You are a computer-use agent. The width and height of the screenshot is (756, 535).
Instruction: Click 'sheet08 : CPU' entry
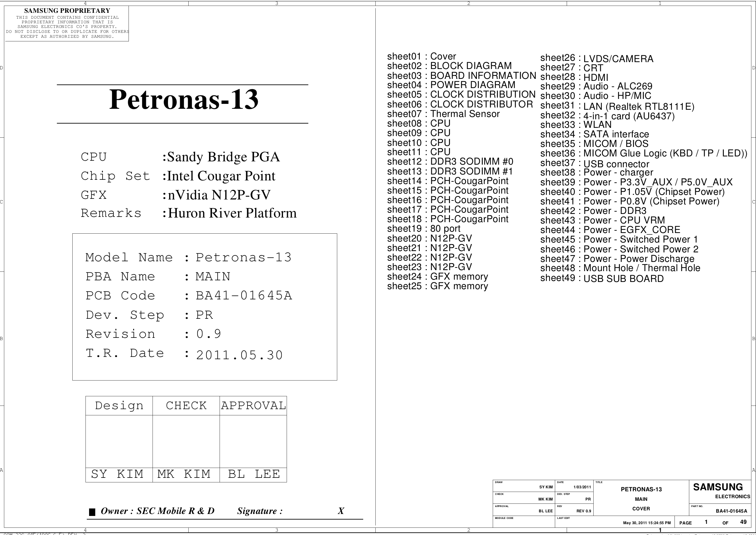click(419, 123)
